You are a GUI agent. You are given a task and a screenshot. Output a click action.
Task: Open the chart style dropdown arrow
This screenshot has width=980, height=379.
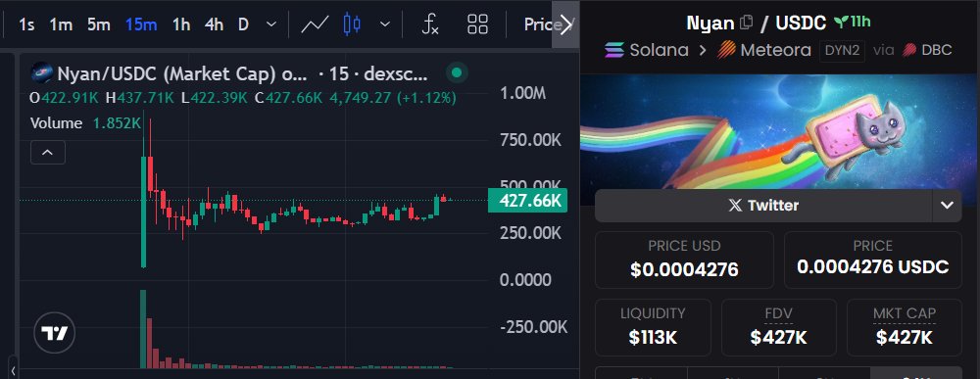coord(385,25)
